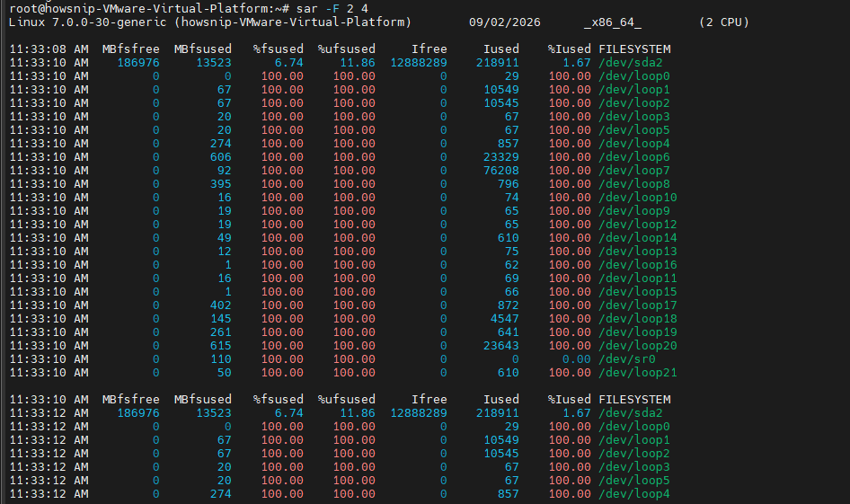Click '/dev/loop14' filesystem name
850x504 pixels.
[638, 238]
